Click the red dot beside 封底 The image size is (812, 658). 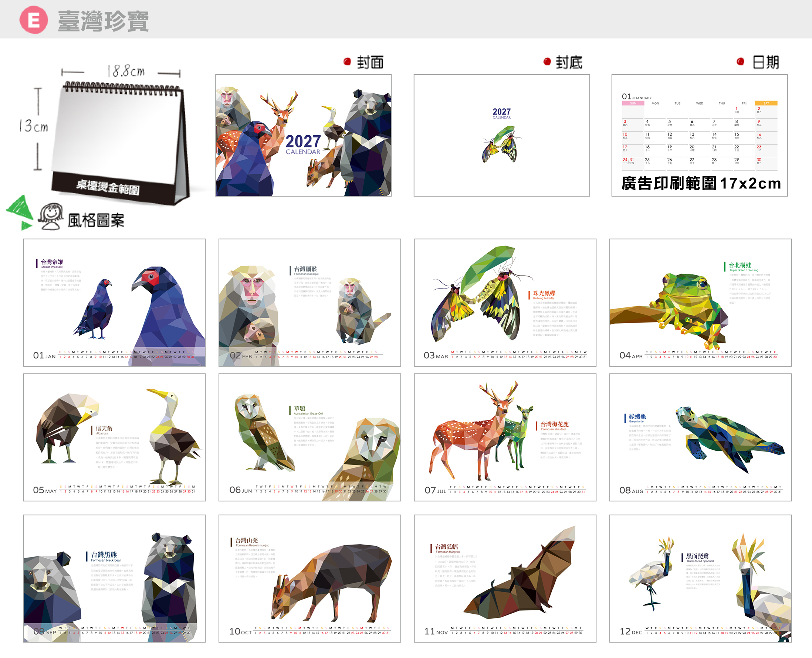coord(547,61)
